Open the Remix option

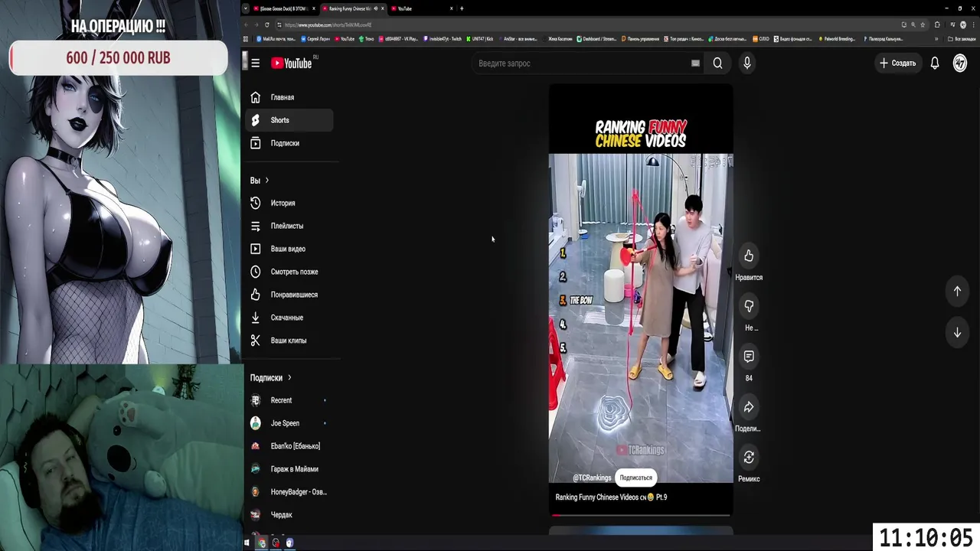pyautogui.click(x=749, y=458)
